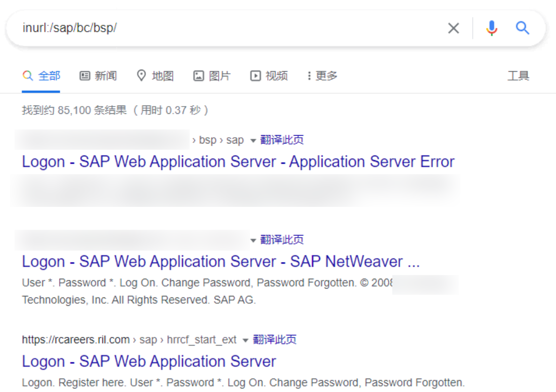Expand the dropdown arrow after 'bsp › sap'

253,140
